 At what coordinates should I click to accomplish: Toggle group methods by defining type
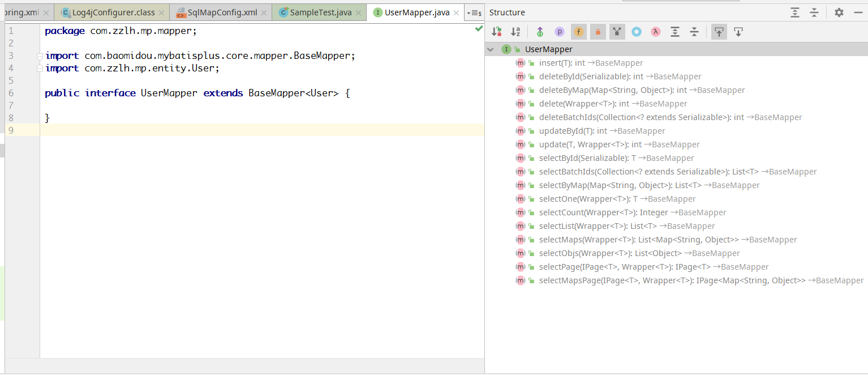540,32
